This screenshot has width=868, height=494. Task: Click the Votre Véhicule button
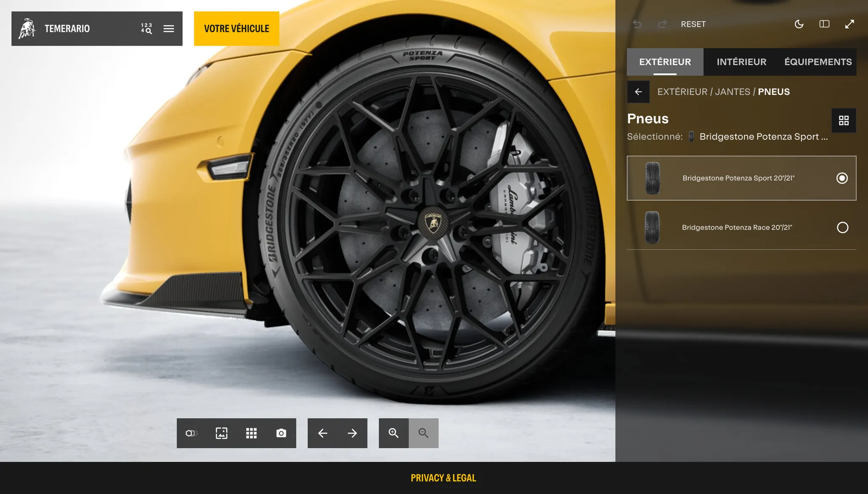236,28
